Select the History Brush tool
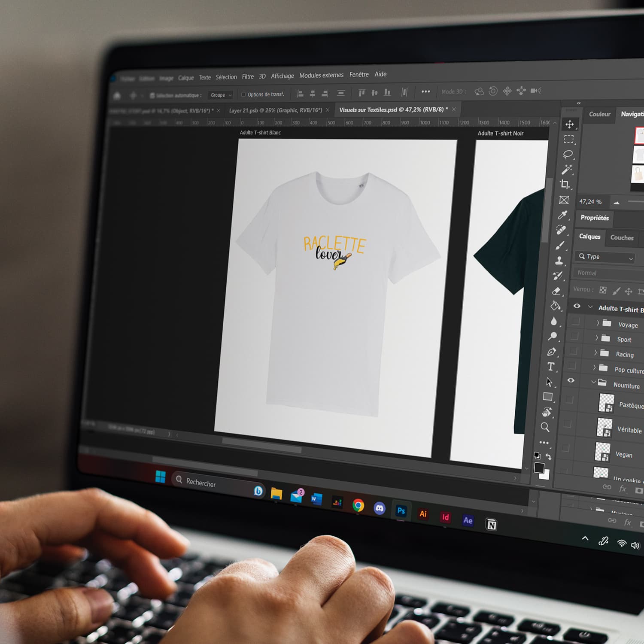The width and height of the screenshot is (644, 644). (x=558, y=276)
